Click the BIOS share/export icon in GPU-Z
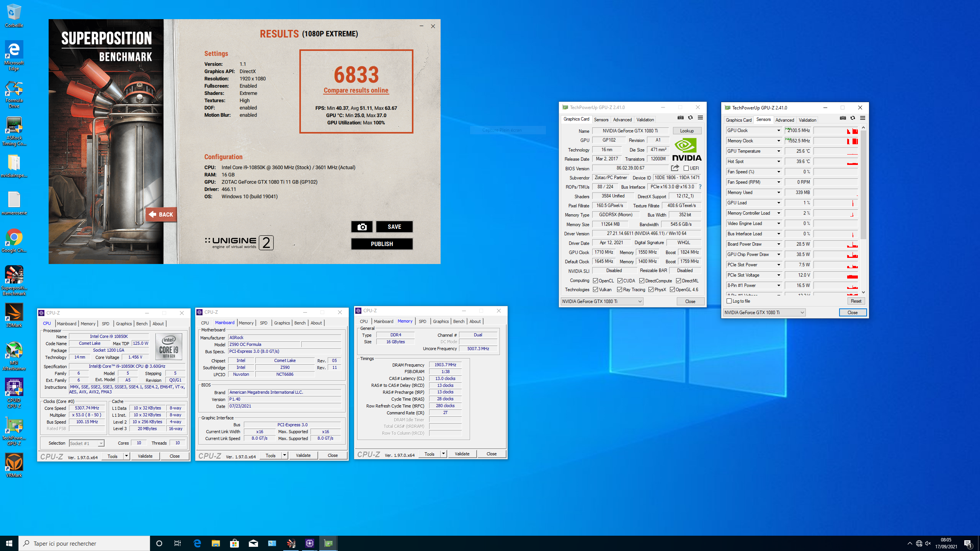The image size is (980, 551). [675, 168]
